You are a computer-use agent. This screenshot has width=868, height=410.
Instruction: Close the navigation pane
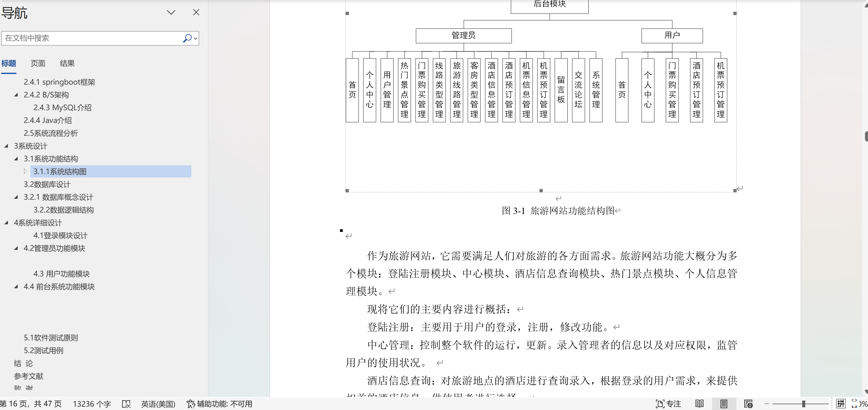(196, 12)
